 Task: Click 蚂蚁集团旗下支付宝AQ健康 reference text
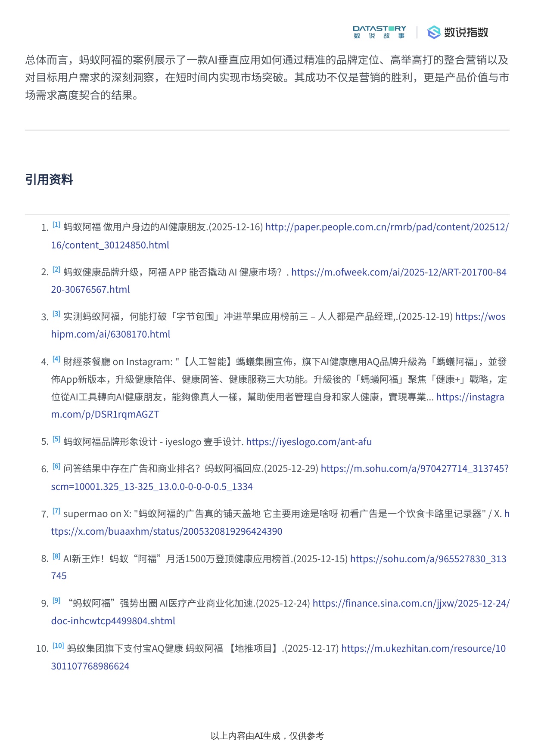pyautogui.click(x=203, y=648)
